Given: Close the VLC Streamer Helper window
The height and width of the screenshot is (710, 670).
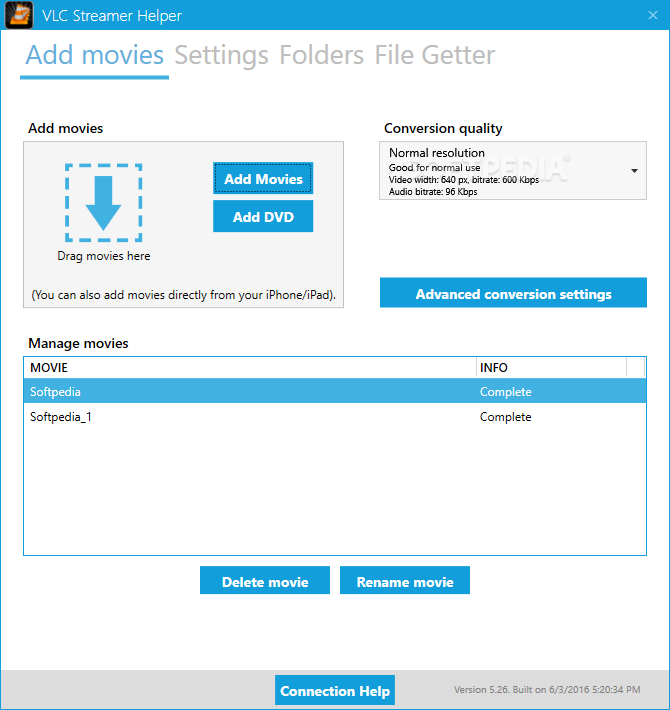Looking at the screenshot, I should point(652,15).
